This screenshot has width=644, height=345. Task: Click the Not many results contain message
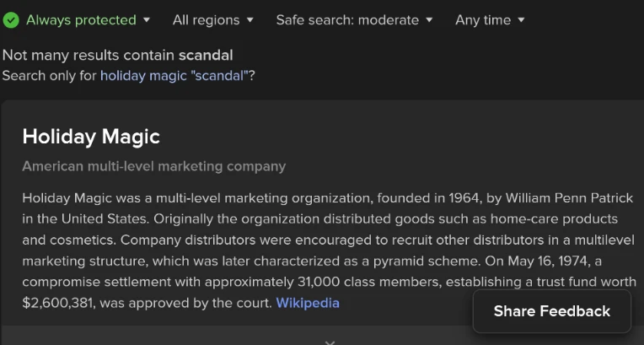(117, 55)
